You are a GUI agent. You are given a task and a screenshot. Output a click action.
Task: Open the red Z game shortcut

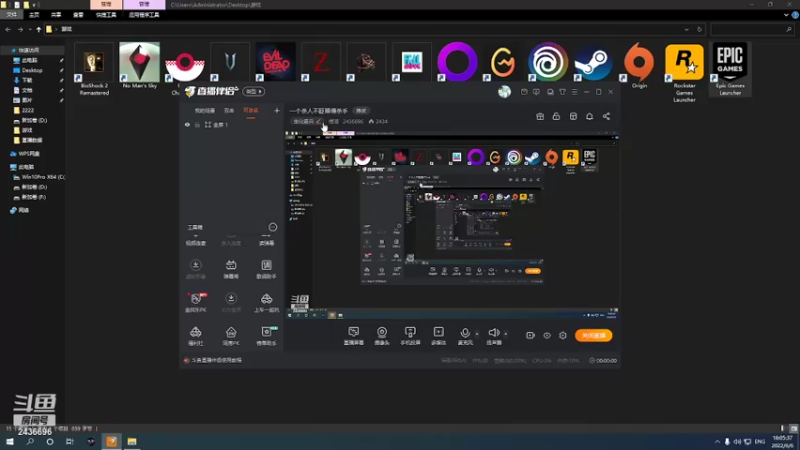pos(321,62)
